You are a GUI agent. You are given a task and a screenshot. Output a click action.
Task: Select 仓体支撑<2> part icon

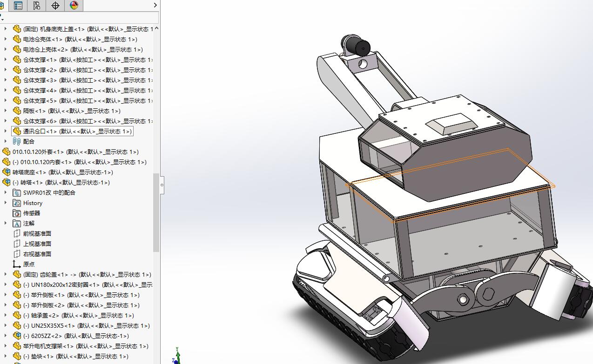17,70
